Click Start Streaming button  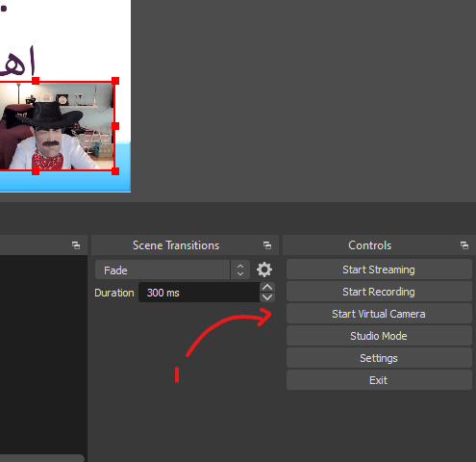tap(379, 269)
